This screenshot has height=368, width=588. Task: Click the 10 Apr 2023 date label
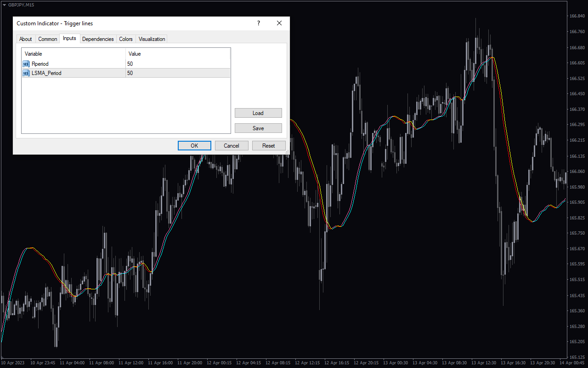(12, 363)
